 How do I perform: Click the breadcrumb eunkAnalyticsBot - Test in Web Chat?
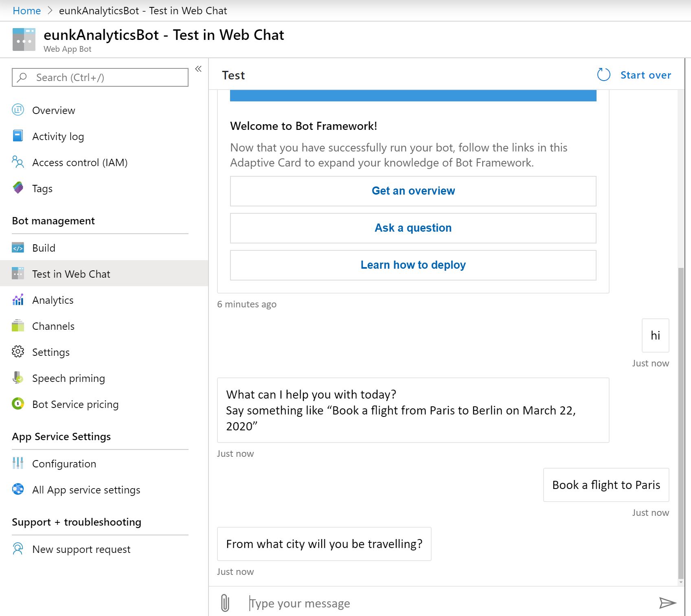tap(143, 11)
